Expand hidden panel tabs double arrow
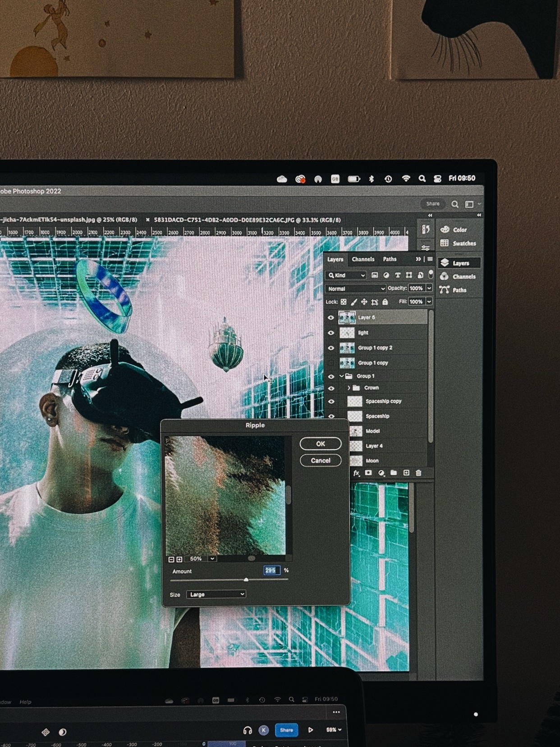Image resolution: width=560 pixels, height=747 pixels. coord(418,259)
